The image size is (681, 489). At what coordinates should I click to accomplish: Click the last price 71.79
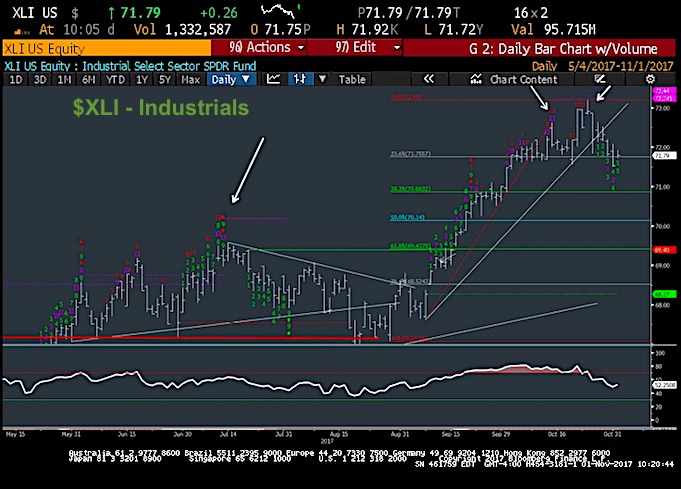pyautogui.click(x=141, y=13)
